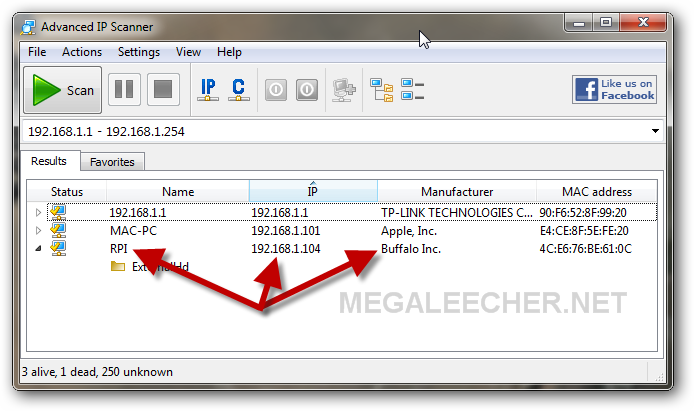Image resolution: width=694 pixels, height=411 pixels.
Task: Click TP-LINK TECHNOLOGIES manufacturer cell
Action: coord(457,213)
